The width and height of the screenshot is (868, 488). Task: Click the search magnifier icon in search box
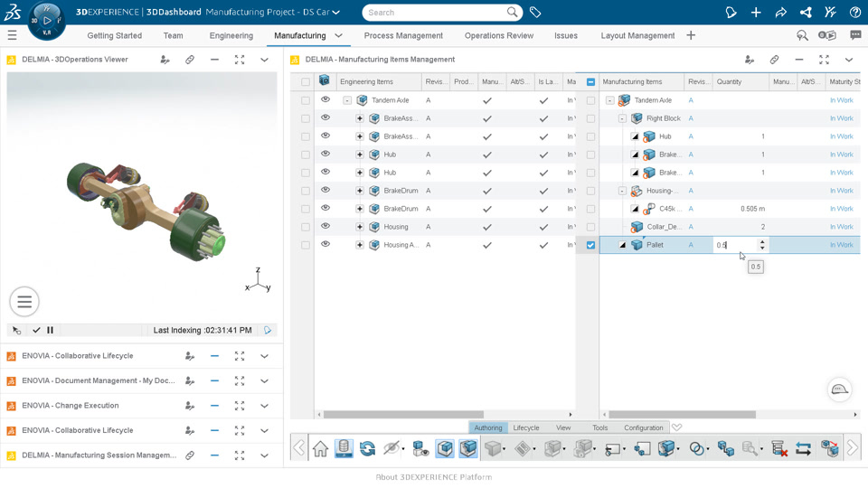(512, 12)
